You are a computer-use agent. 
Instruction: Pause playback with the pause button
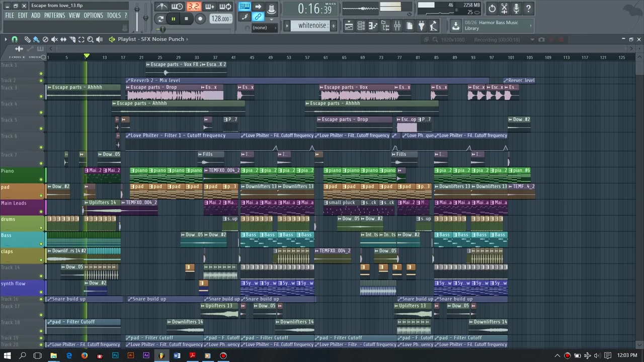[173, 19]
